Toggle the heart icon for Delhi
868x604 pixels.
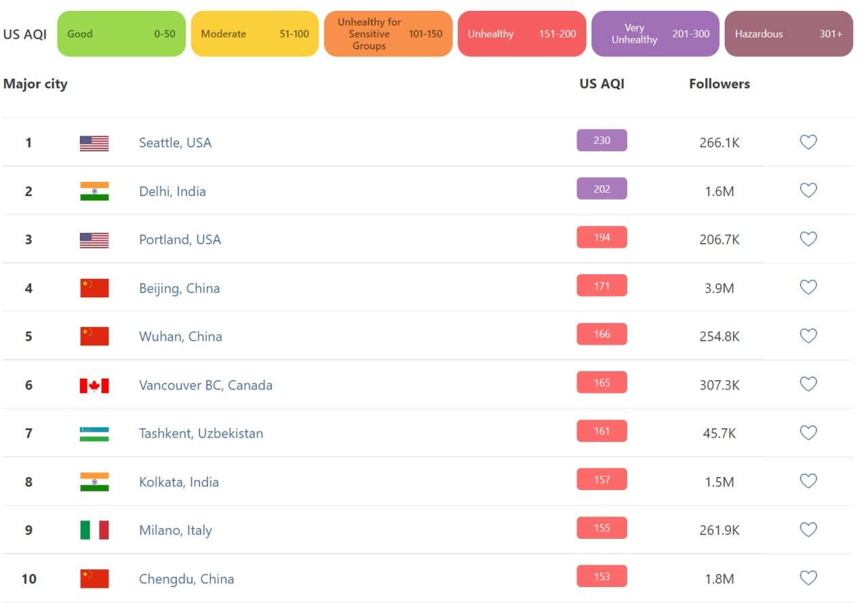[808, 191]
